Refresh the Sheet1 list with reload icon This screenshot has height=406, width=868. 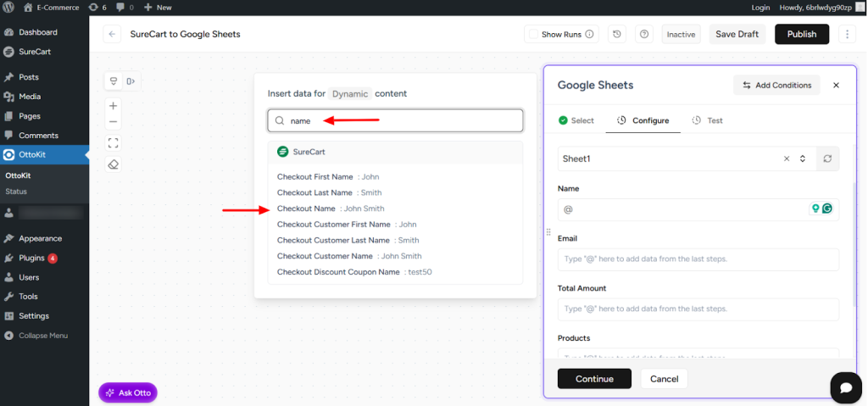point(827,159)
